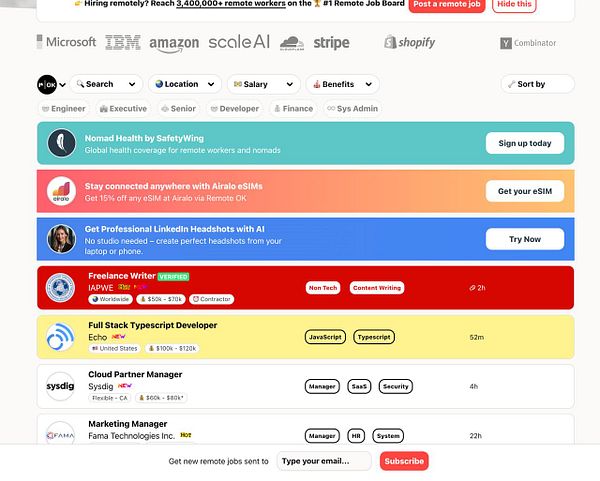Open Full Stack Typescript Developer listing
Screen dimensions: 600x481
tap(305, 337)
